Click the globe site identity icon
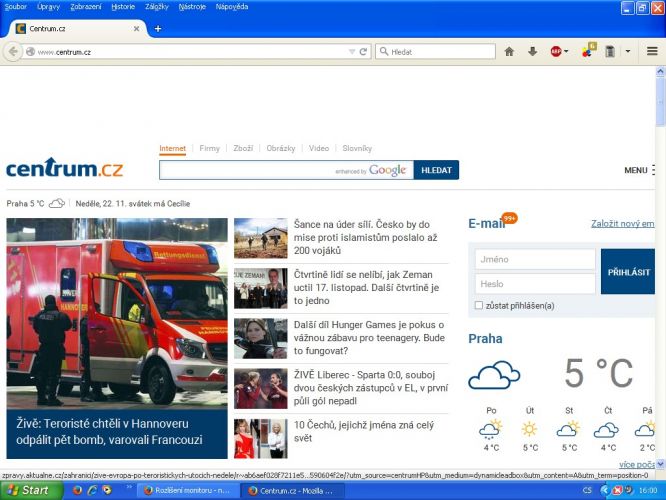 click(30, 52)
